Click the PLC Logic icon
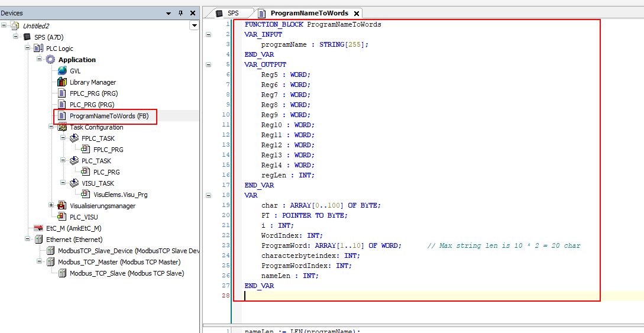Viewport: 644px width, 333px height. coord(40,49)
